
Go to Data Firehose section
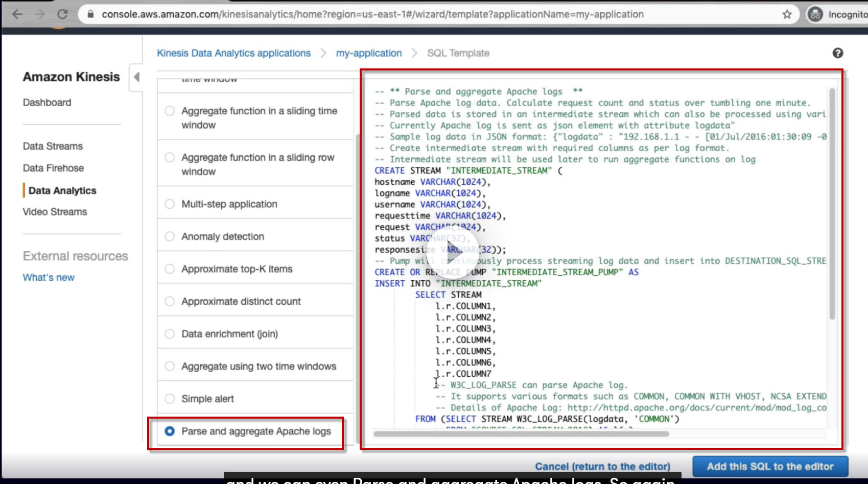(53, 168)
